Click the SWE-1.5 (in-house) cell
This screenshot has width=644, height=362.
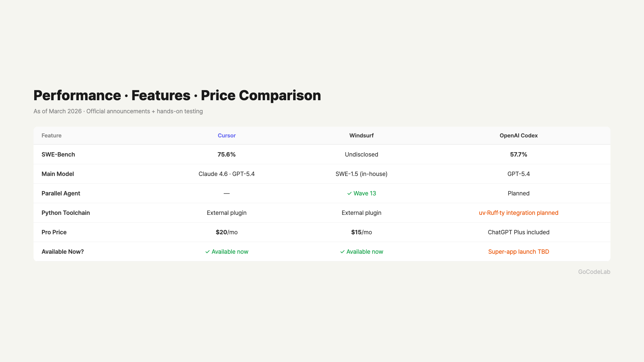click(x=361, y=174)
